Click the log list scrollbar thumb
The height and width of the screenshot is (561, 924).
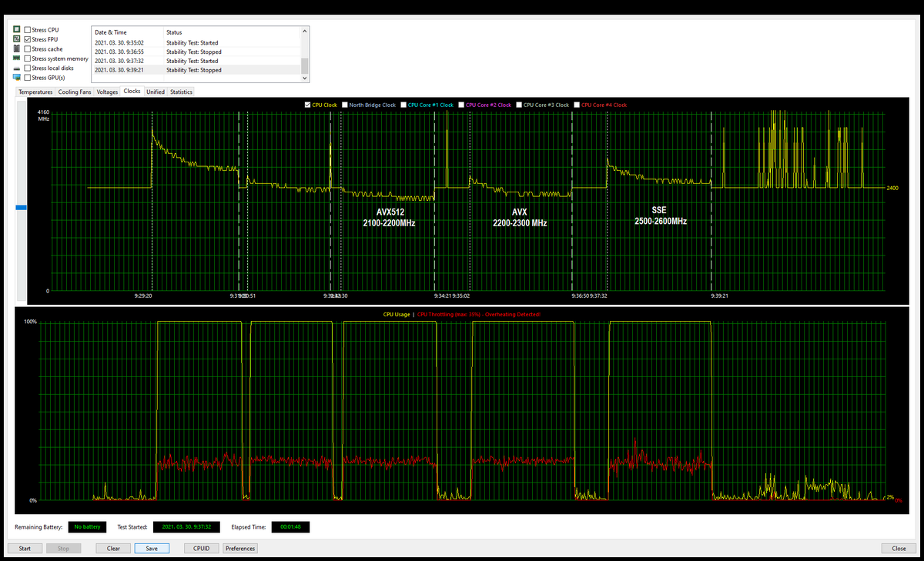(305, 65)
